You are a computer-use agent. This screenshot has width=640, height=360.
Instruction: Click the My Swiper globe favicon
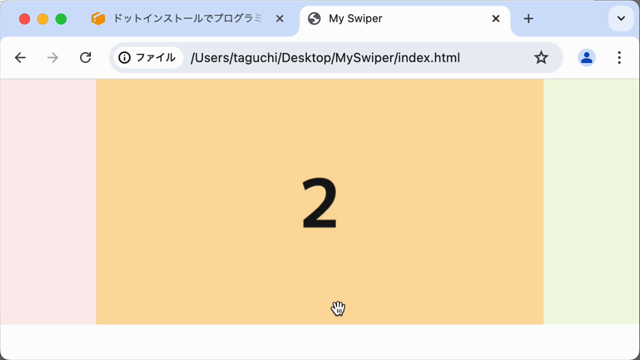(314, 18)
